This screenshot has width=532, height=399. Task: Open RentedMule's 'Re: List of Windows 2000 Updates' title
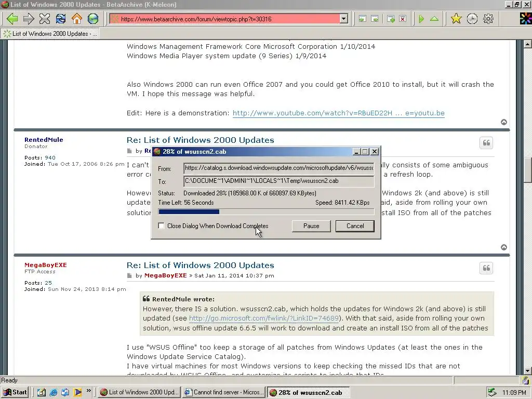pyautogui.click(x=200, y=140)
